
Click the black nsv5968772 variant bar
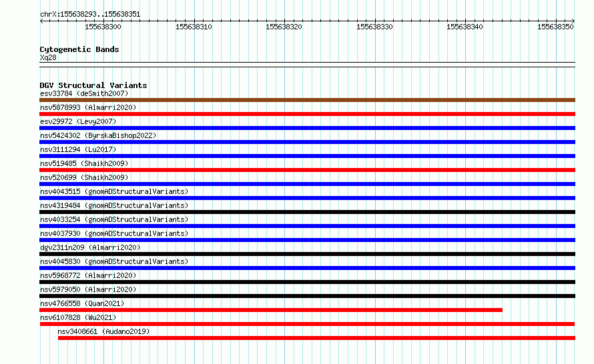pyautogui.click(x=307, y=282)
